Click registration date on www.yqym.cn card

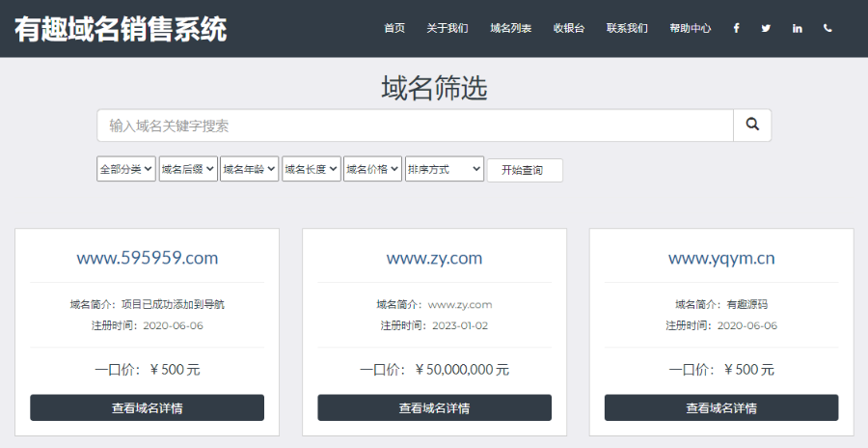(x=721, y=325)
